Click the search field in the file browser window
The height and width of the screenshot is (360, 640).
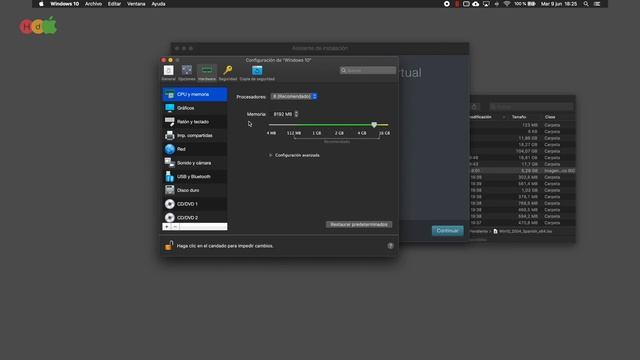coord(531,107)
